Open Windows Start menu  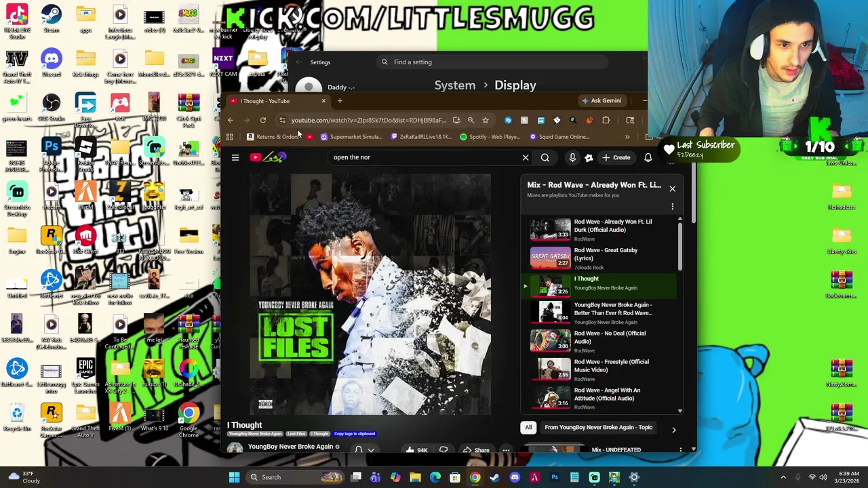[x=234, y=477]
